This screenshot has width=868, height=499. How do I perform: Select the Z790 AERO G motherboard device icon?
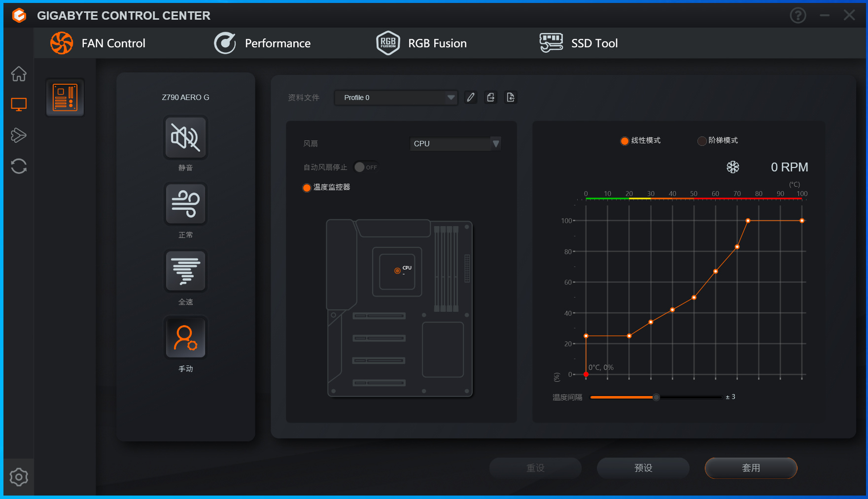65,98
